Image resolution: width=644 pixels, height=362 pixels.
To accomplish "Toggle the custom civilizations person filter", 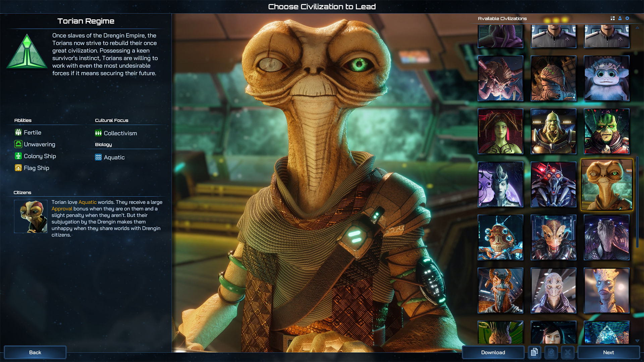I will point(620,18).
